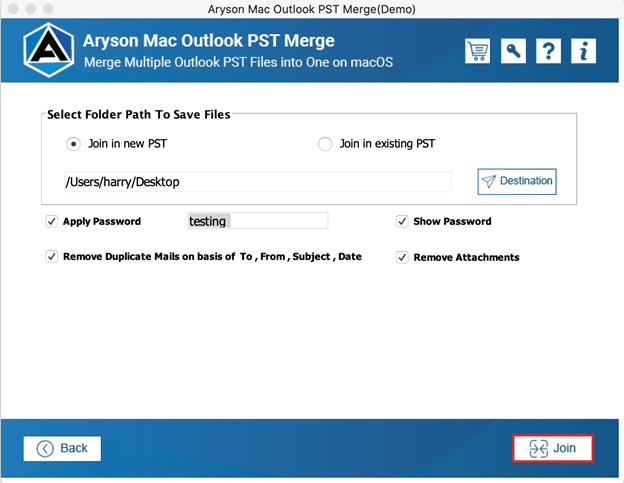
Task: Uncheck the Apply Password checkbox
Action: tap(52, 221)
